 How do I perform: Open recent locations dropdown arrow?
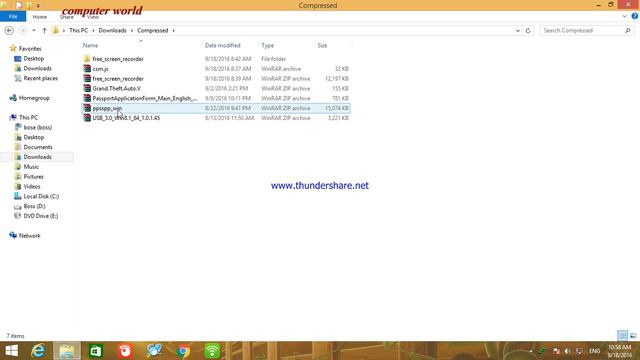click(x=34, y=31)
